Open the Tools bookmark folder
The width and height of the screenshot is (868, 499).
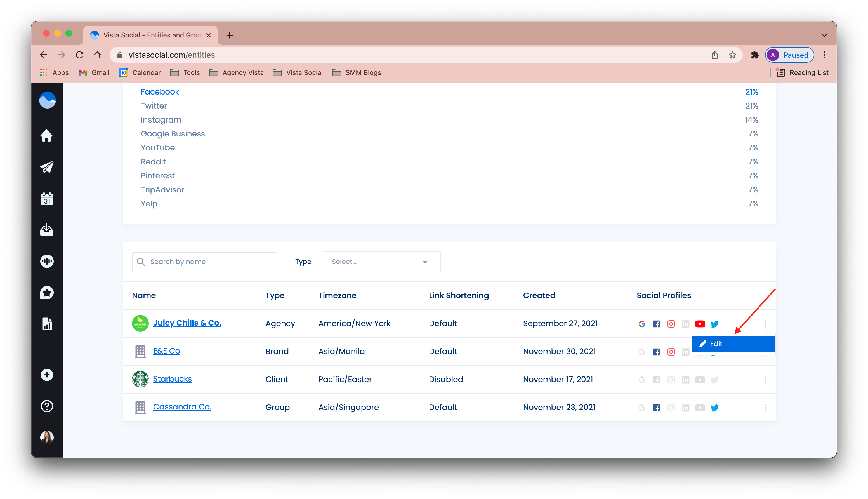[x=185, y=73]
